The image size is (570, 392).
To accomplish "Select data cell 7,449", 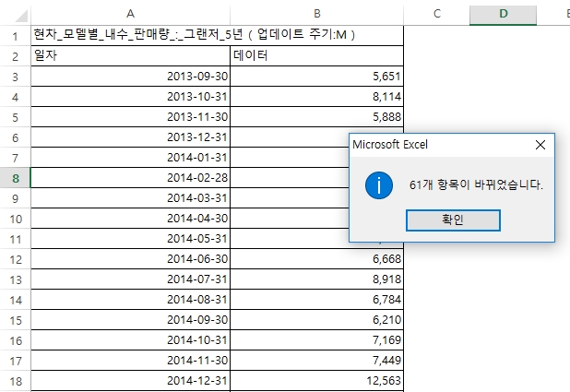I will tap(316, 361).
